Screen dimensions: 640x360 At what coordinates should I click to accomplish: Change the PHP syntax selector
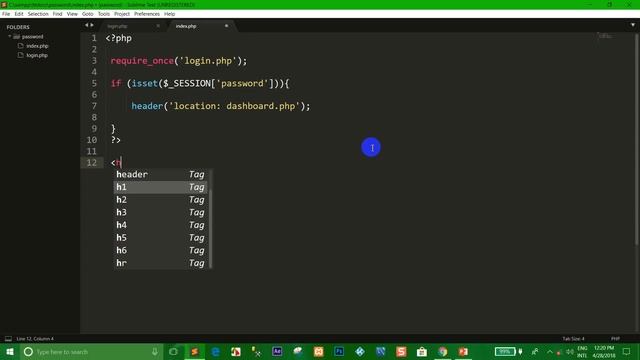point(615,339)
